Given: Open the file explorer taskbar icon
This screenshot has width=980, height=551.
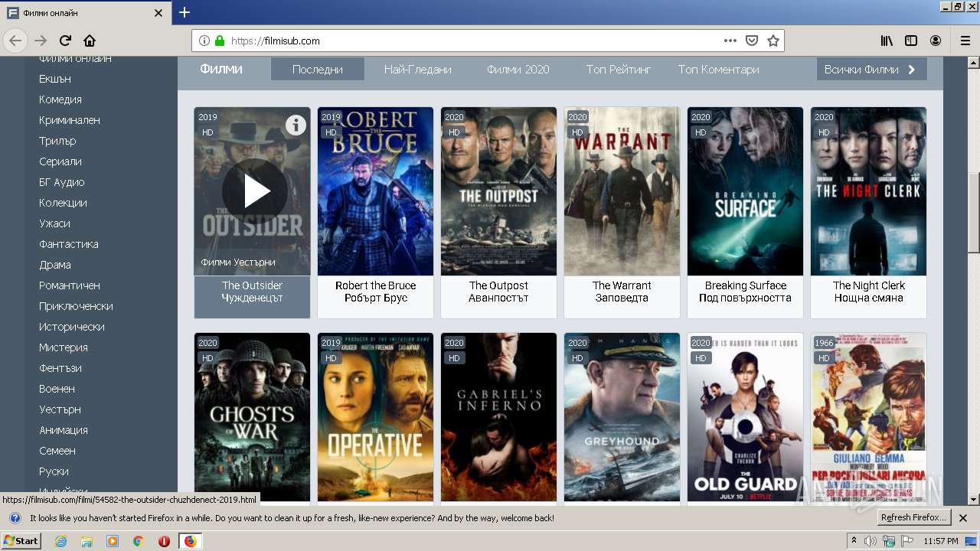Looking at the screenshot, I should coord(87,541).
